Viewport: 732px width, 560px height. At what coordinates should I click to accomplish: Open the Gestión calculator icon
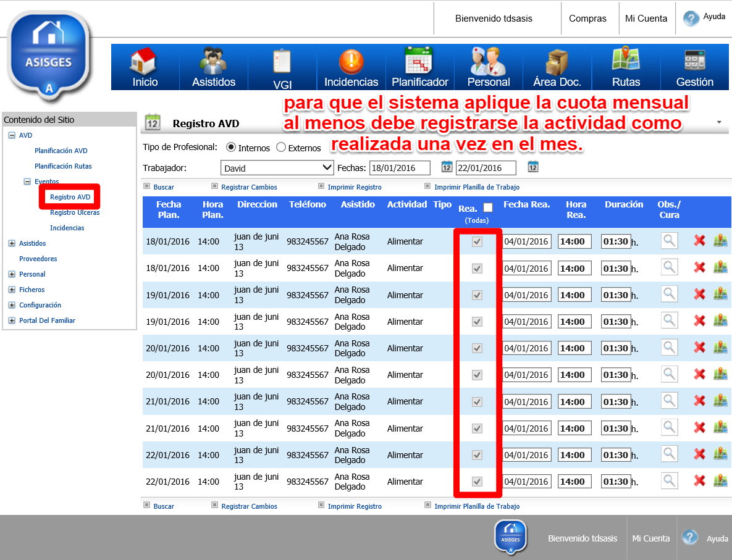[x=694, y=62]
